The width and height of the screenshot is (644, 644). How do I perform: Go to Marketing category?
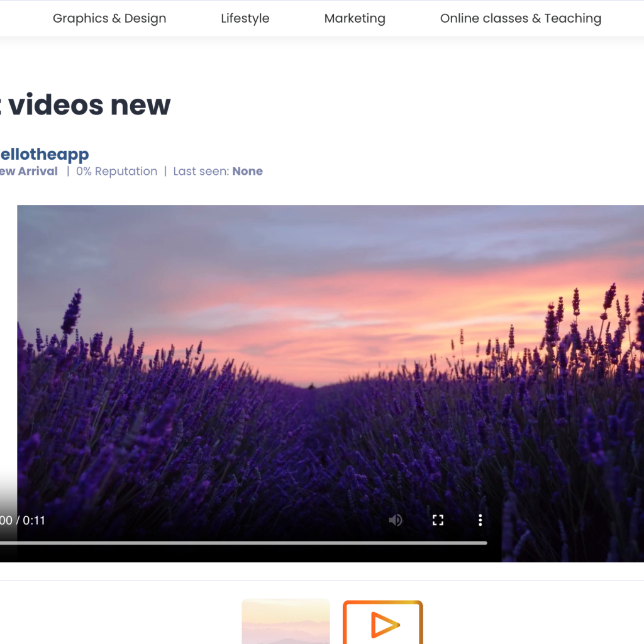click(355, 18)
